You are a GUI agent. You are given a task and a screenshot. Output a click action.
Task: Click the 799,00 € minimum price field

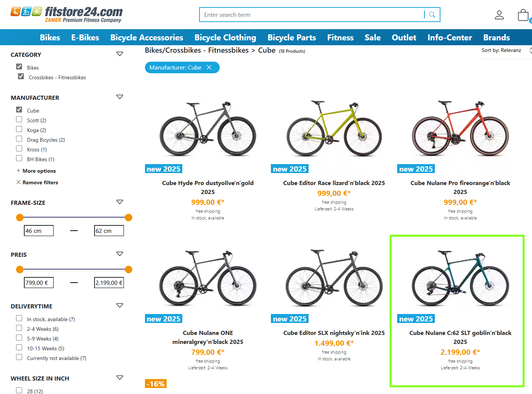click(x=39, y=283)
